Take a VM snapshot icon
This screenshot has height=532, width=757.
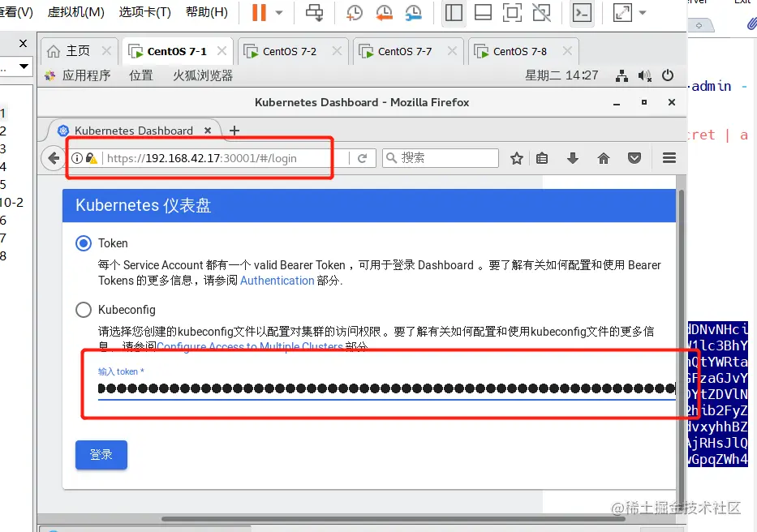pyautogui.click(x=355, y=12)
